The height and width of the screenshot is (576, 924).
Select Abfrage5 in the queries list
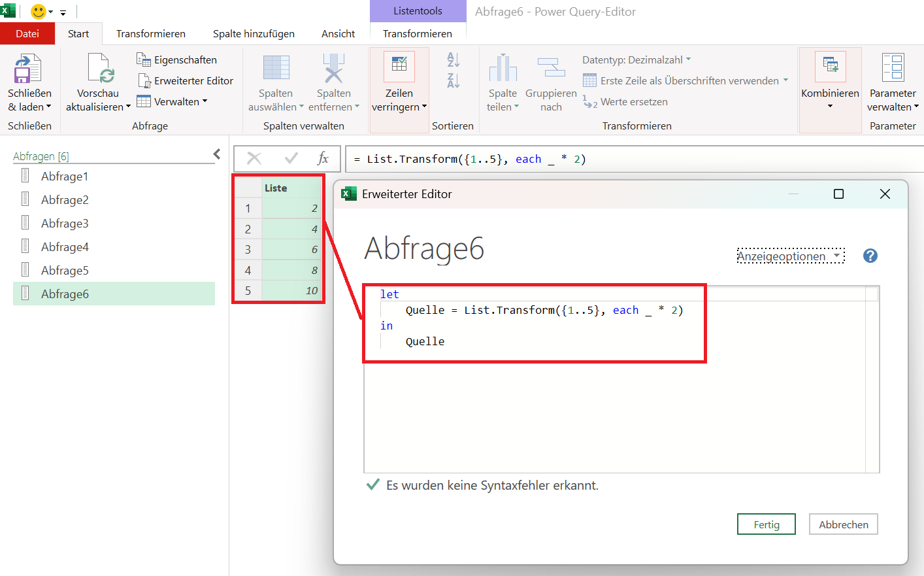coord(114,270)
